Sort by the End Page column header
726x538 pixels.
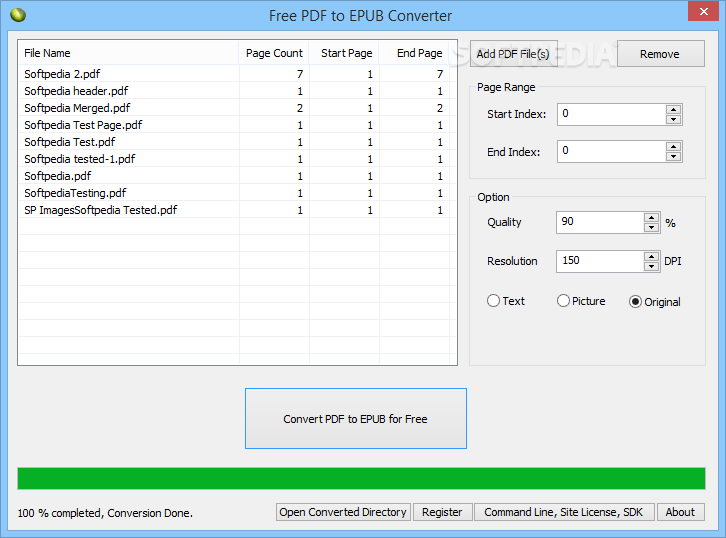pos(414,53)
